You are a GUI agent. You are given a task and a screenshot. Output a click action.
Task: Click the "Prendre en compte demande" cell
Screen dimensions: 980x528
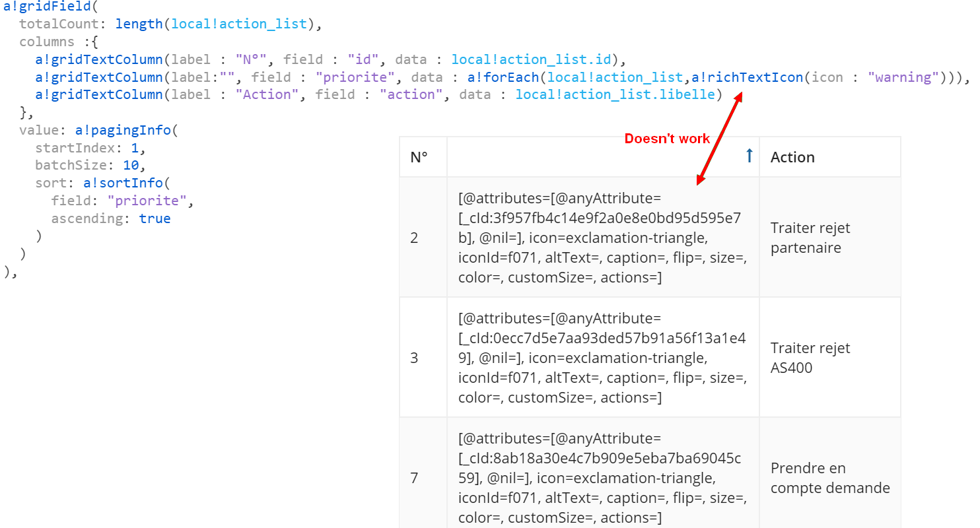830,478
